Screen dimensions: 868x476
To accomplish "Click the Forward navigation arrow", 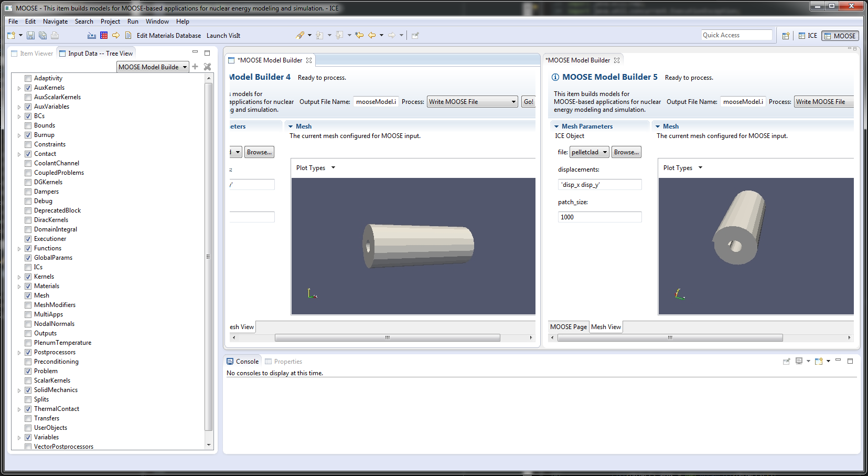I will [x=392, y=36].
